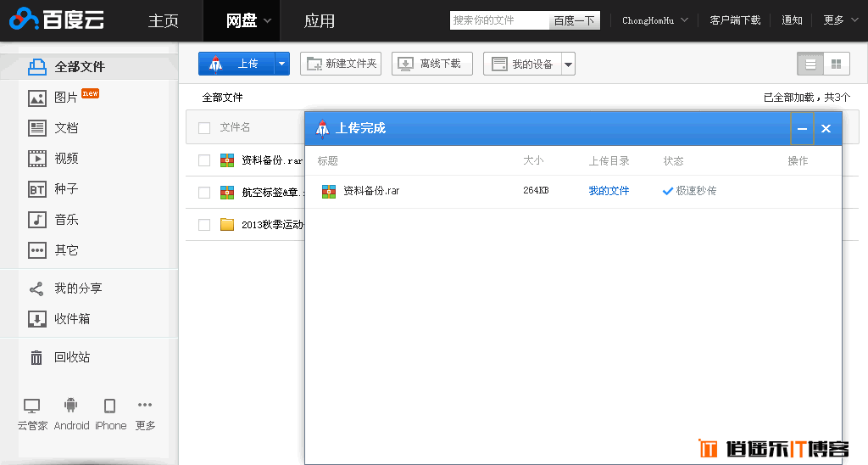Check the 2013秋季运动 folder checkbox
The width and height of the screenshot is (868, 465).
point(204,225)
